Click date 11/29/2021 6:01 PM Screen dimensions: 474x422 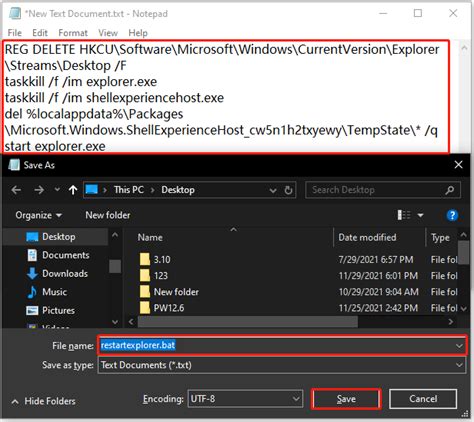(378, 276)
